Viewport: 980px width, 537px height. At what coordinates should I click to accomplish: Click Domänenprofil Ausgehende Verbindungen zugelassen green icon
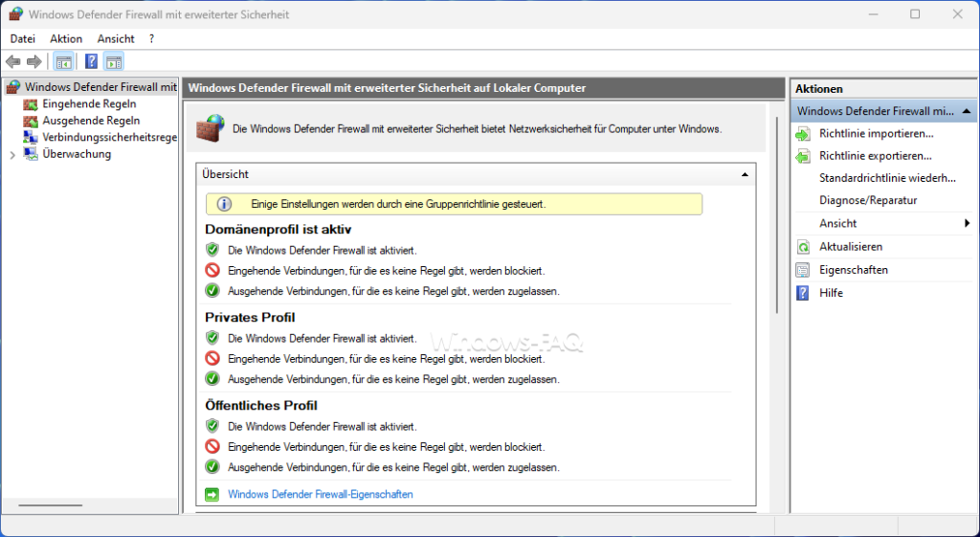click(x=212, y=291)
